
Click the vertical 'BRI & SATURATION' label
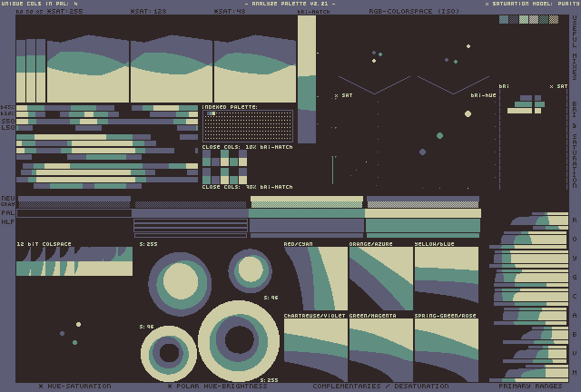coord(575,144)
